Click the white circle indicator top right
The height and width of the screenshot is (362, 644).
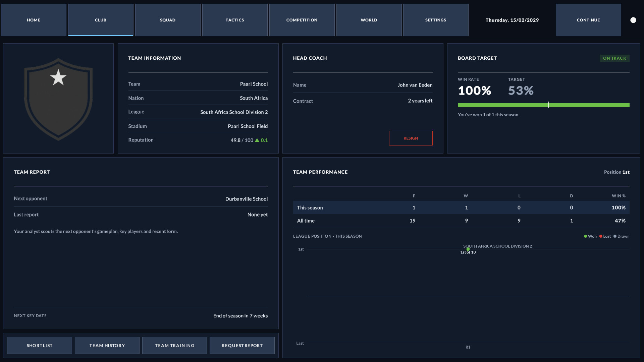[x=633, y=20]
